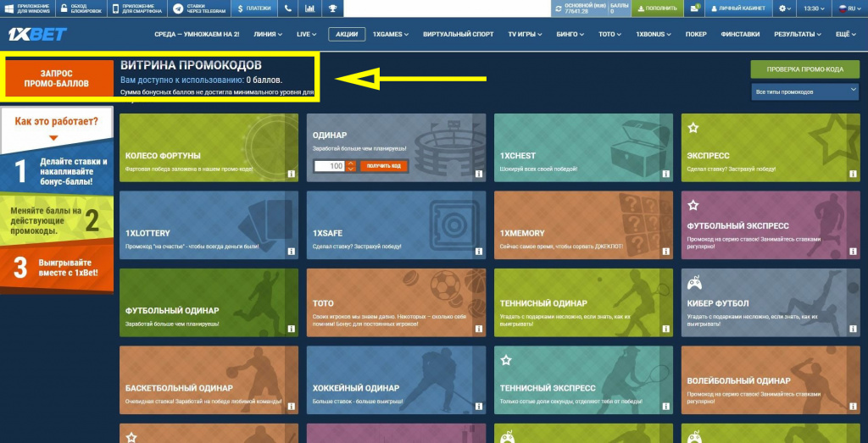
Task: Refresh the main account balance
Action: tap(559, 8)
